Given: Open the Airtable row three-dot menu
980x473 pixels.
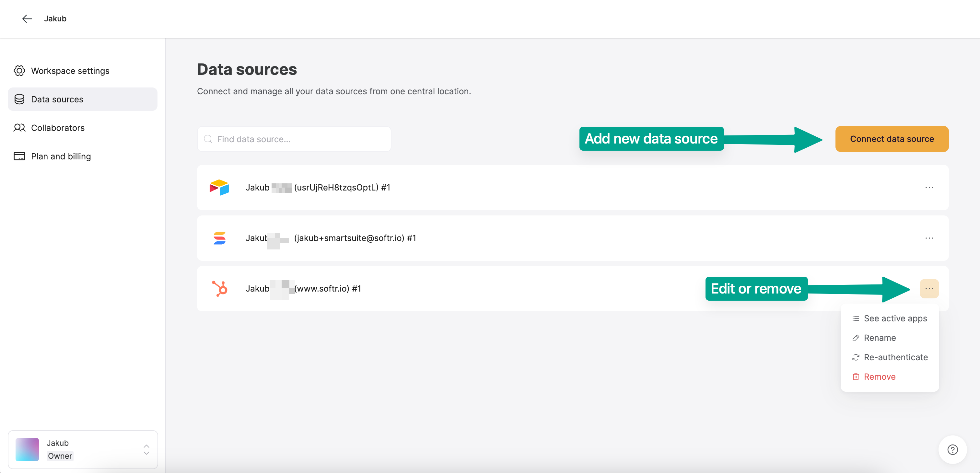Looking at the screenshot, I should point(929,187).
